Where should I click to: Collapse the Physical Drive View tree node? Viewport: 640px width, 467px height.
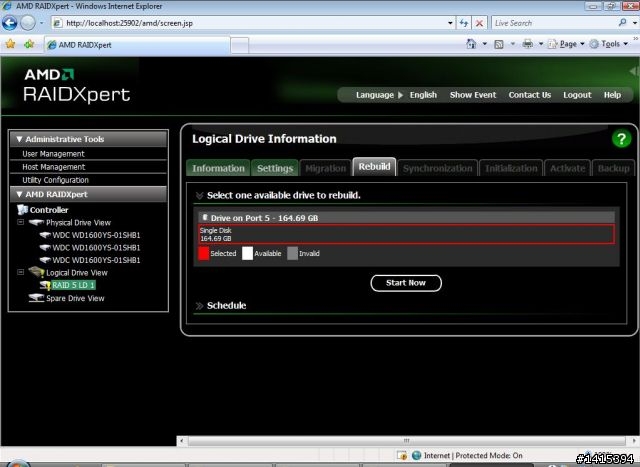[x=20, y=222]
